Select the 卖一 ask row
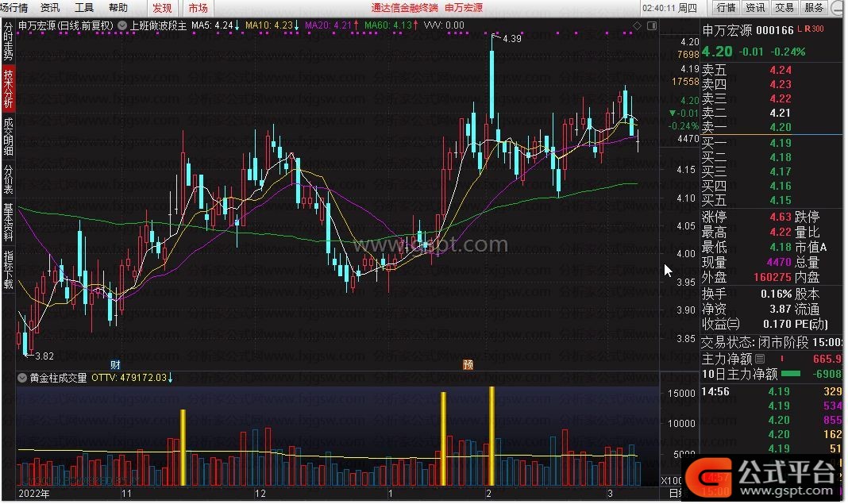The image size is (848, 504). pos(771,127)
